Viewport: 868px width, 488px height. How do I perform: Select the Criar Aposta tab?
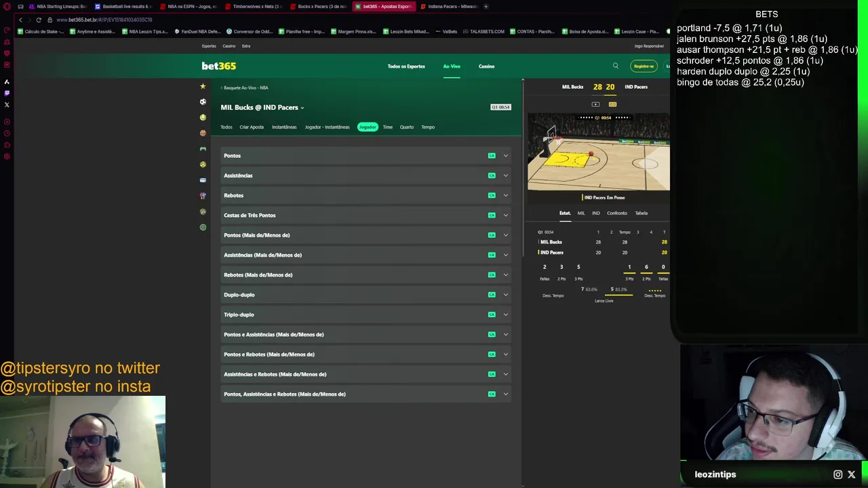[252, 127]
